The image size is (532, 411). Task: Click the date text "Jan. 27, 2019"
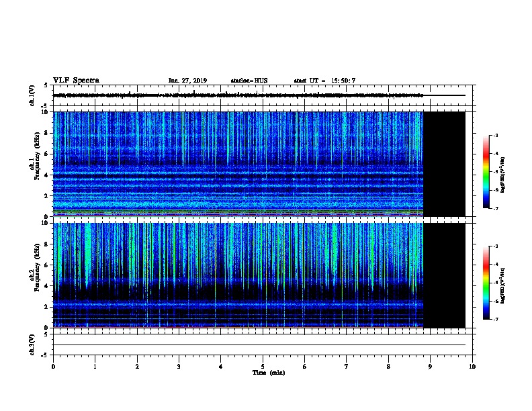click(x=187, y=81)
